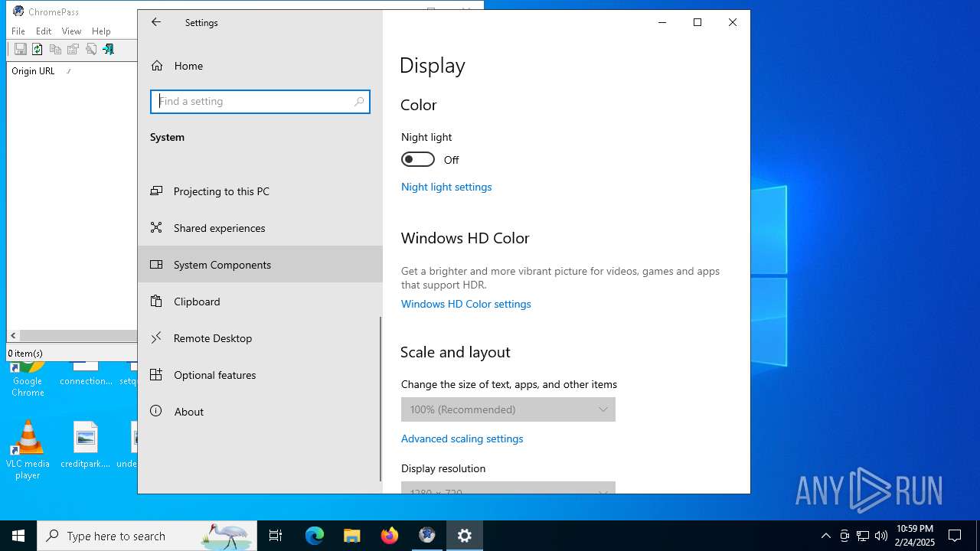Open Shared experiences settings
Image resolution: width=980 pixels, height=551 pixels.
[260, 228]
